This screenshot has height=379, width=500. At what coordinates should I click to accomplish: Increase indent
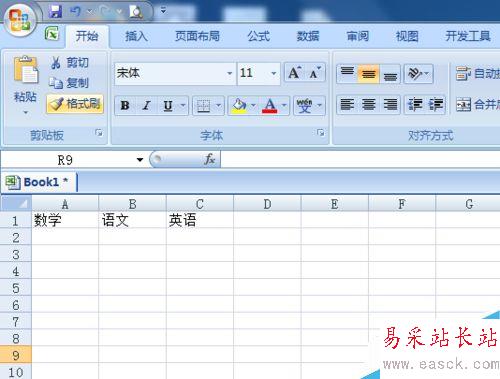coord(435,105)
